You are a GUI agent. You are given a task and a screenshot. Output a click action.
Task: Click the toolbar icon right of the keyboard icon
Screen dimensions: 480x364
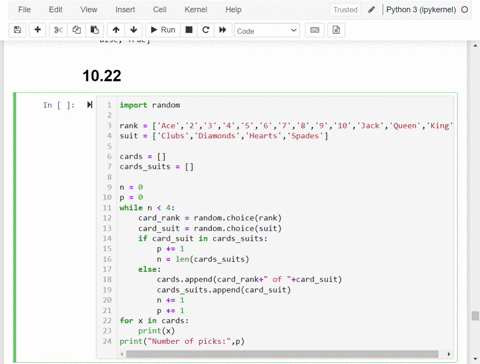pyautogui.click(x=336, y=30)
